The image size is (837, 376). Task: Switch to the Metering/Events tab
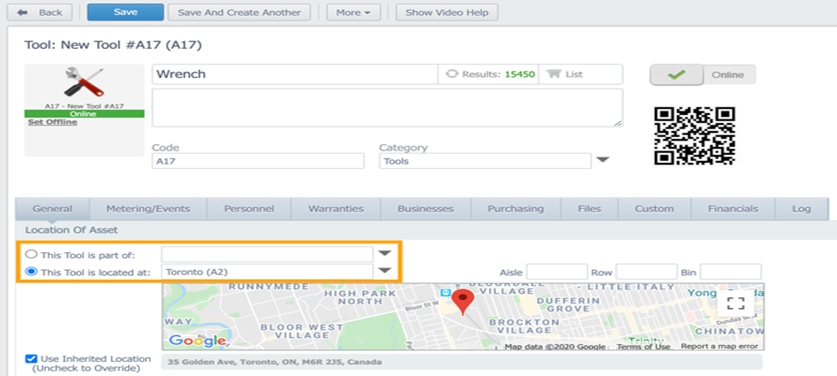[x=148, y=209]
